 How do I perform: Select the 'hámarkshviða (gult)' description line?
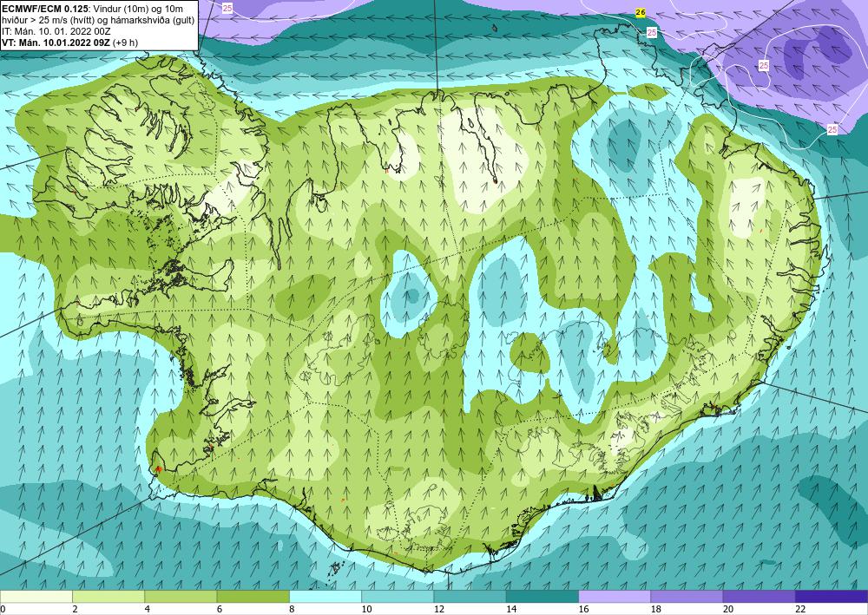pyautogui.click(x=98, y=21)
